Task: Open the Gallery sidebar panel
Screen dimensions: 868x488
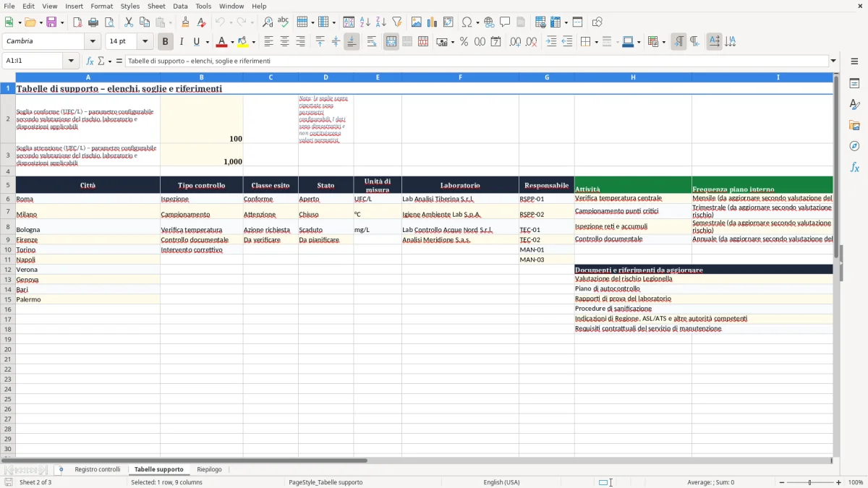Action: click(x=854, y=125)
